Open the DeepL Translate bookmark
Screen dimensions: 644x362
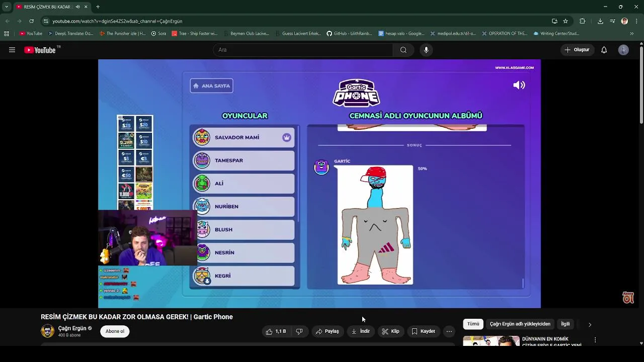(70, 34)
